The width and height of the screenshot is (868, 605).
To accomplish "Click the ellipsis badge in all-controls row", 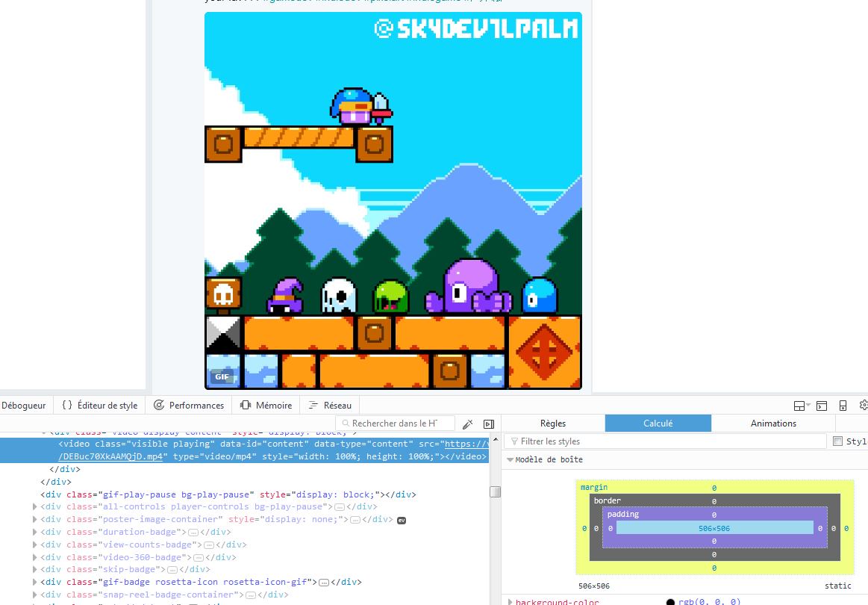I will pos(340,507).
